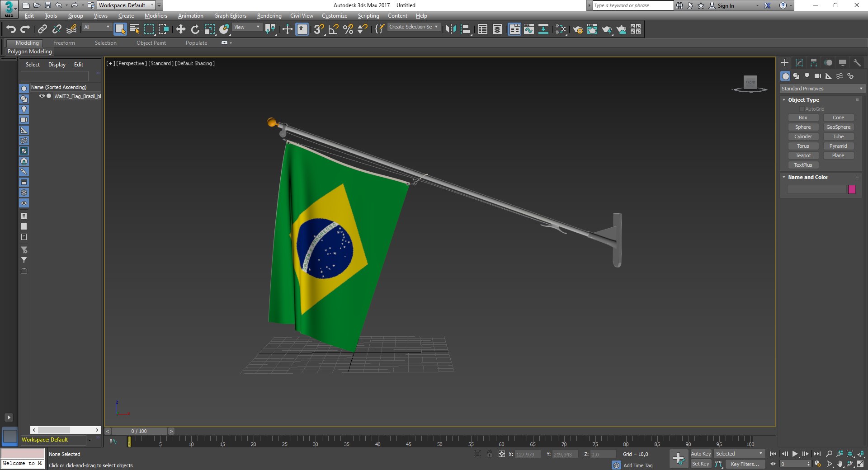Image resolution: width=868 pixels, height=470 pixels.
Task: Click the pink object color swatch
Action: pyautogui.click(x=852, y=189)
